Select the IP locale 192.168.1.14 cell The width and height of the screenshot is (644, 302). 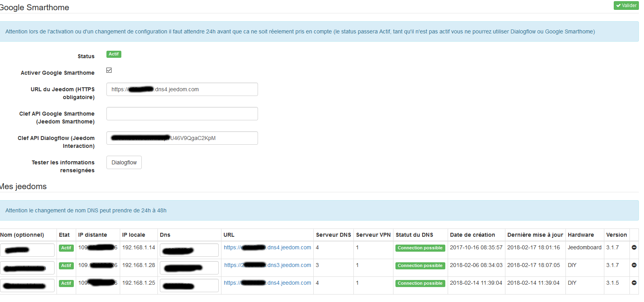click(139, 247)
